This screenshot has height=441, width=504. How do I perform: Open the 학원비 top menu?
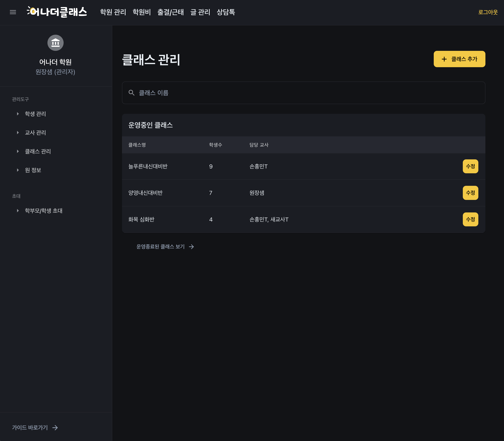pyautogui.click(x=142, y=12)
